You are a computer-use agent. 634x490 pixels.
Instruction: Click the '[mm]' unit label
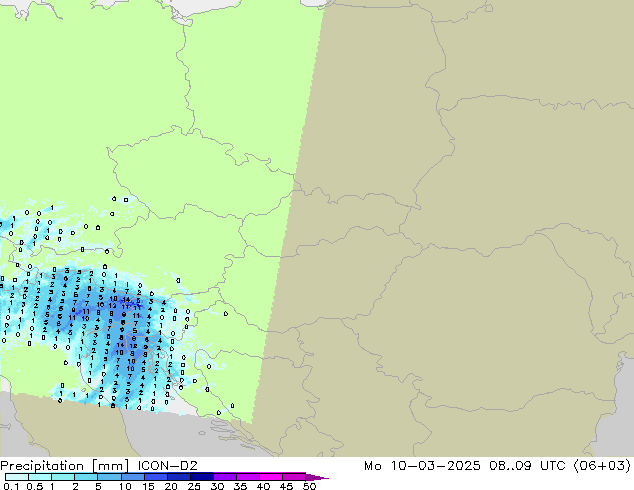tap(111, 466)
